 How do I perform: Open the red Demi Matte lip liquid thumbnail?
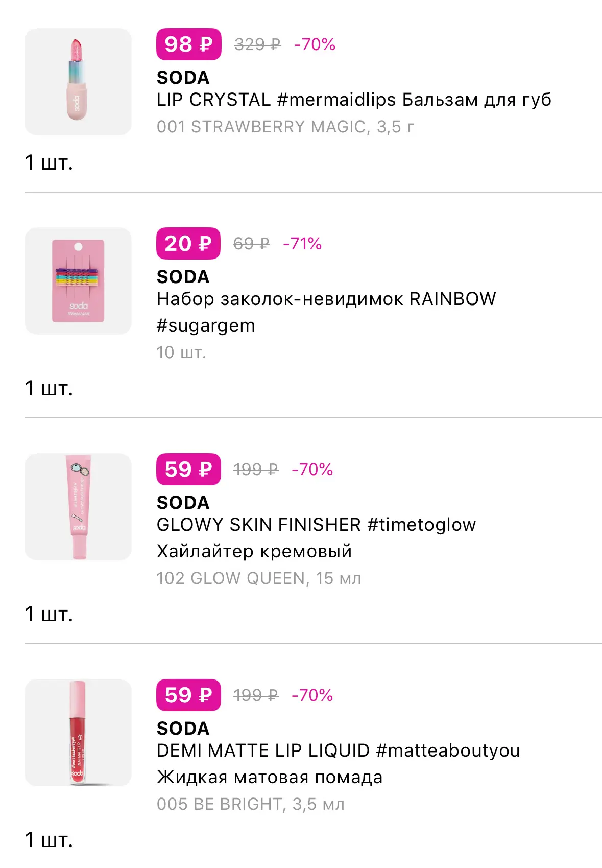coord(78,733)
